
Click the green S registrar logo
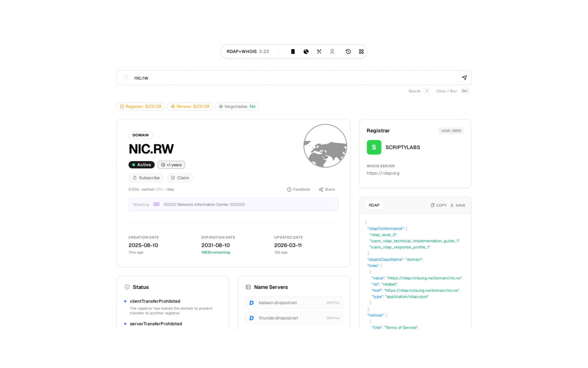tap(374, 147)
